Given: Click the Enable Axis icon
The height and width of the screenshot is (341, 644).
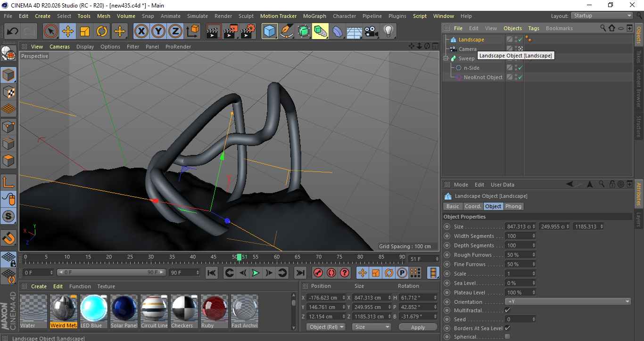Looking at the screenshot, I should pos(9,182).
